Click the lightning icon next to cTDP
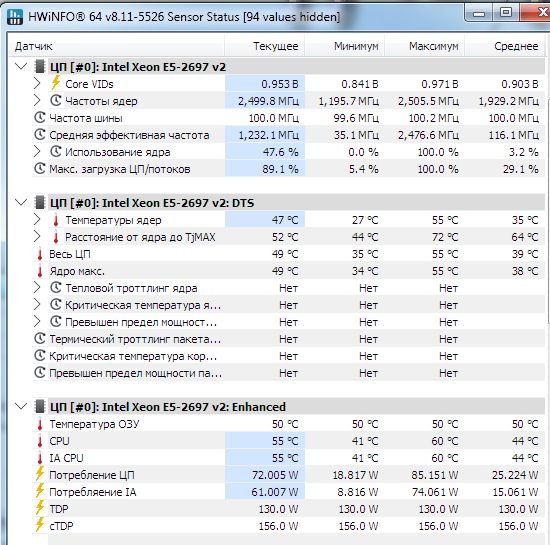The height and width of the screenshot is (545, 550). pyautogui.click(x=40, y=525)
